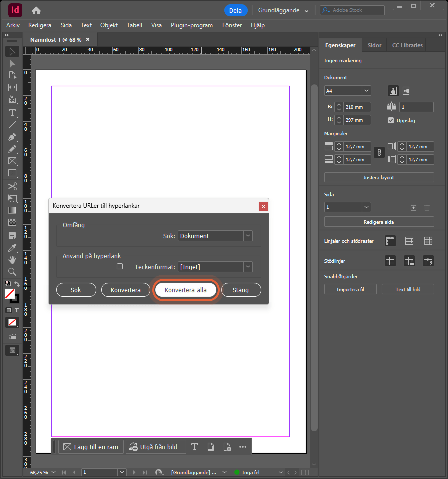448x479 pixels.
Task: Open zoom level 68,25 % dropdown
Action: (53, 472)
